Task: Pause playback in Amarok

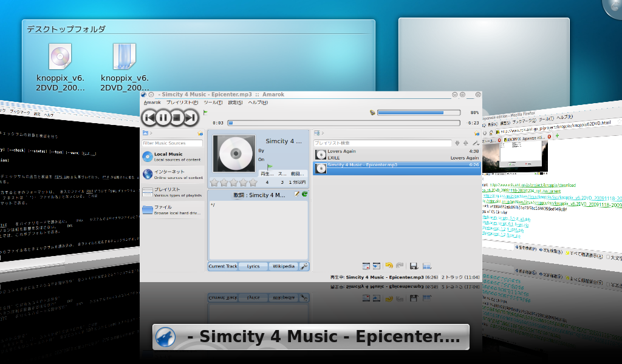Action: tap(163, 117)
